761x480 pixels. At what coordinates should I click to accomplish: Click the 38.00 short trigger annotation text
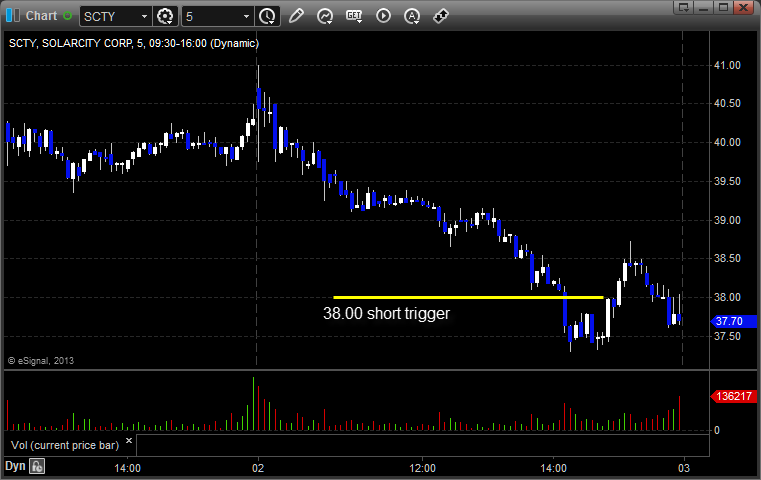[x=386, y=314]
